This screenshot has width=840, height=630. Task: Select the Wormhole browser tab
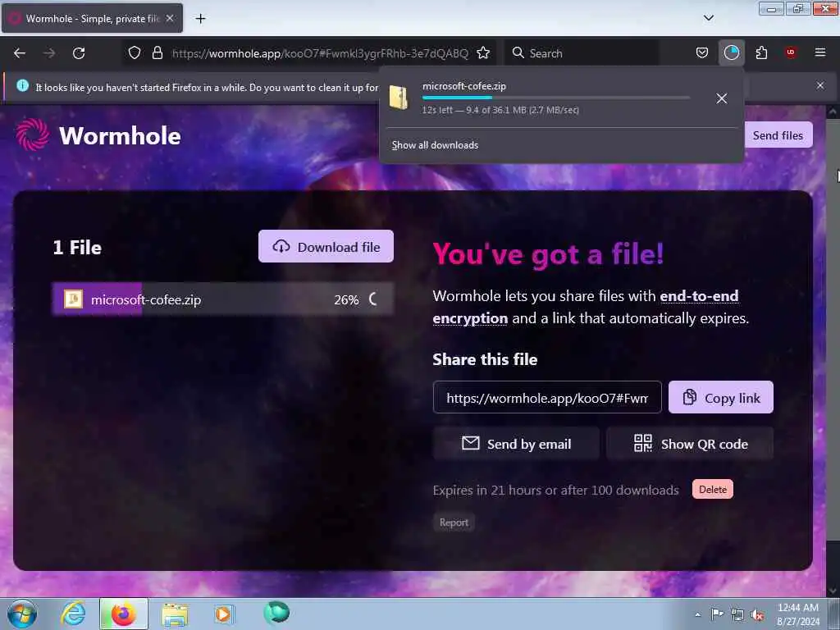click(x=92, y=19)
